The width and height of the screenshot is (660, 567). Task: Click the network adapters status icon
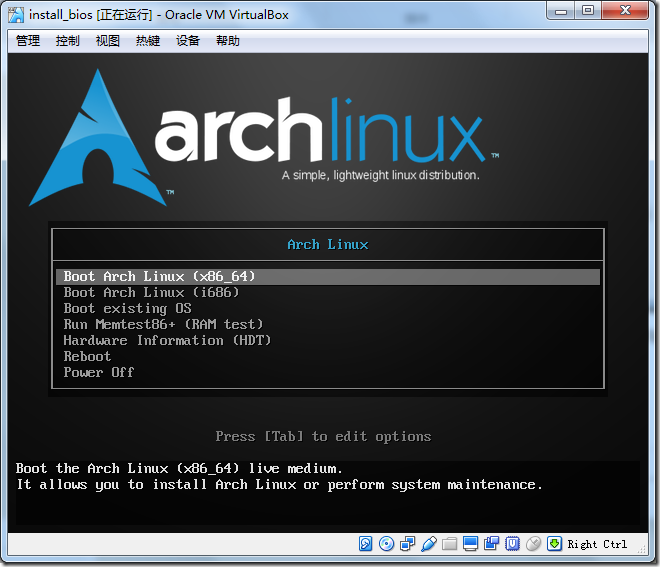(407, 544)
